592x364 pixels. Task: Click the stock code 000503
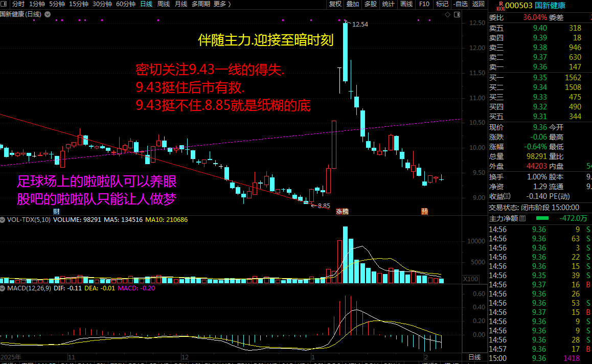point(519,6)
